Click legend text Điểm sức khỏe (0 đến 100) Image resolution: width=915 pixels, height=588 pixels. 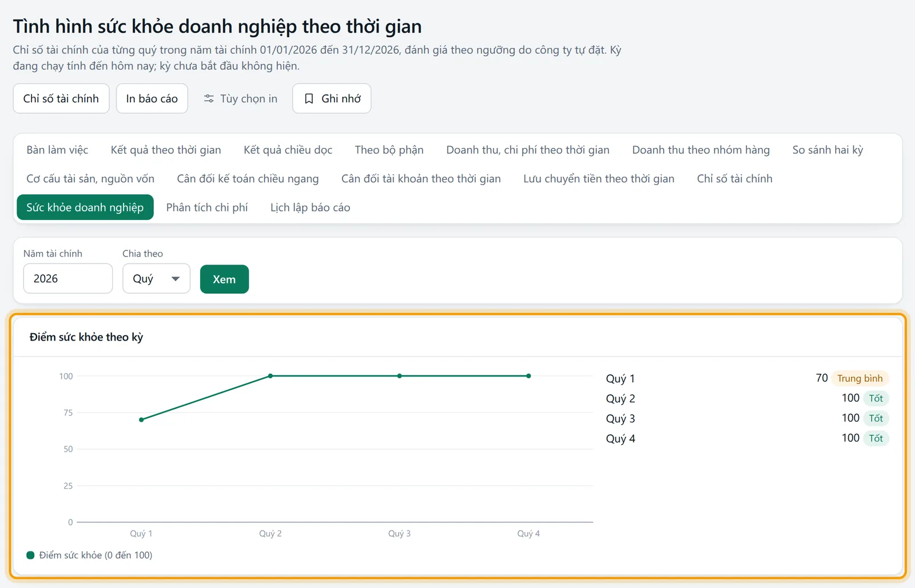[x=96, y=555]
